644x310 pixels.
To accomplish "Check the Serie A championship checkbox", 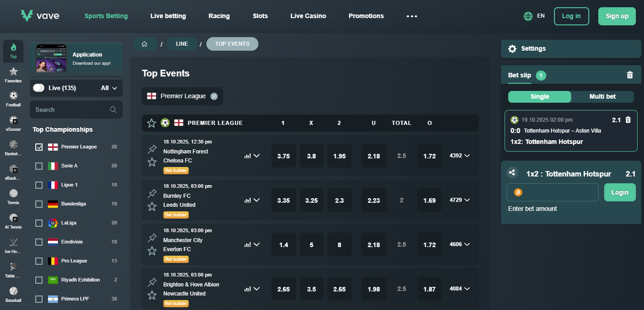I will click(x=39, y=166).
